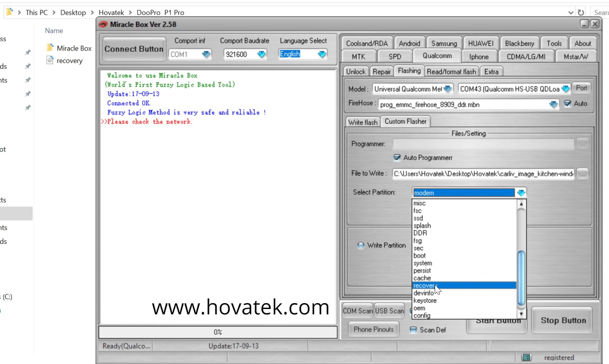Switch to the Blackberry tab
The image size is (609, 364).
519,43
